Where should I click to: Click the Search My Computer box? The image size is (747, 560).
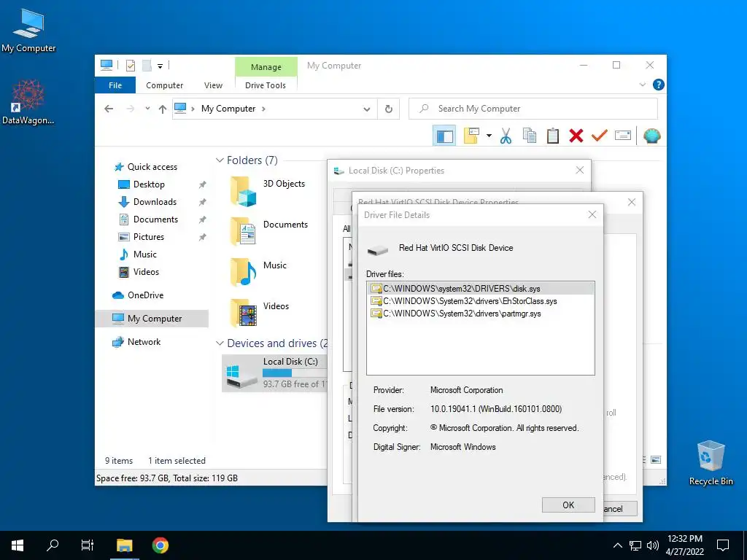533,109
